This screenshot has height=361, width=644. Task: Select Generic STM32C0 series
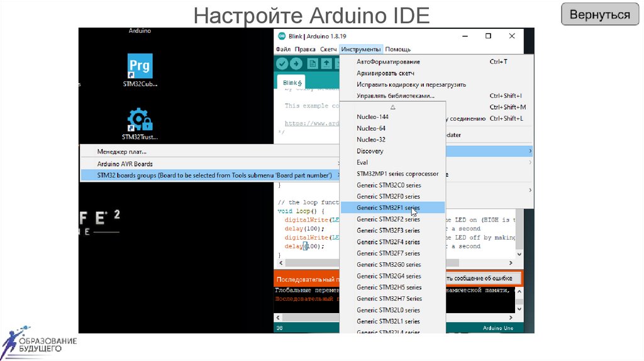pos(392,186)
